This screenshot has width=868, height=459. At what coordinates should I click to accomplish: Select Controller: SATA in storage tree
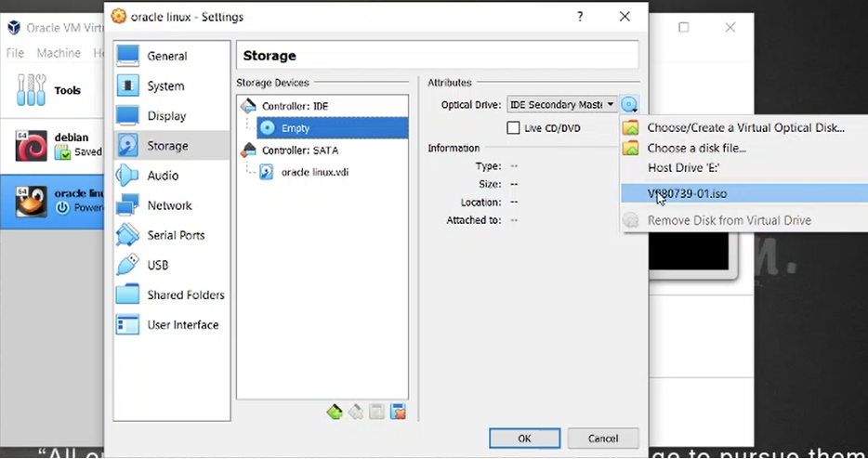[x=298, y=150]
